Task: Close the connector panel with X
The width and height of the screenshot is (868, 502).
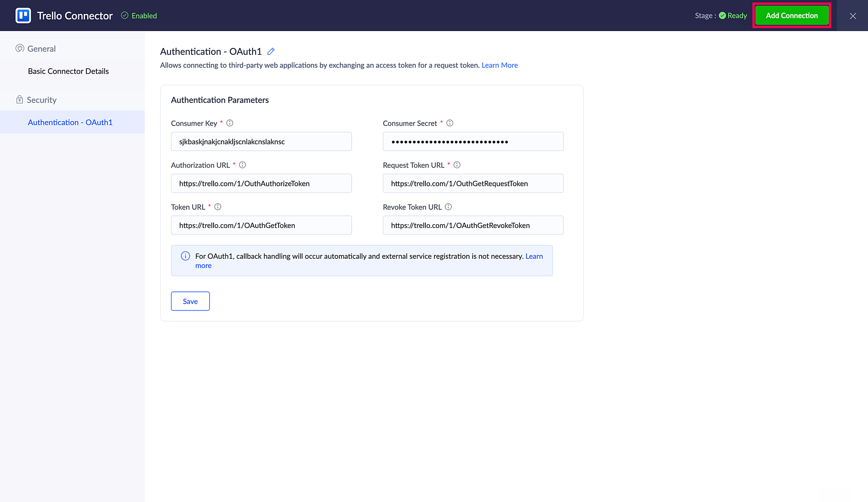Action: pos(853,16)
